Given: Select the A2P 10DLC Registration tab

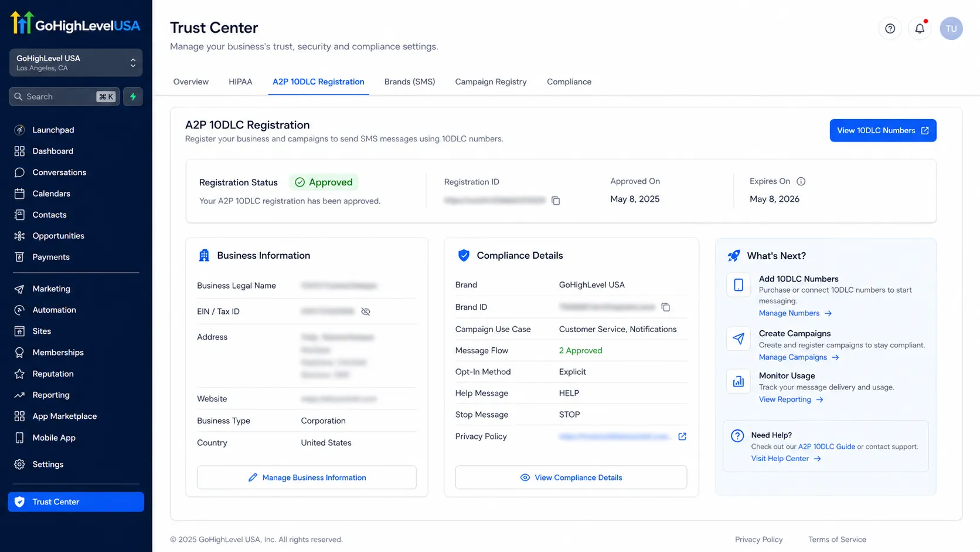Looking at the screenshot, I should [318, 82].
